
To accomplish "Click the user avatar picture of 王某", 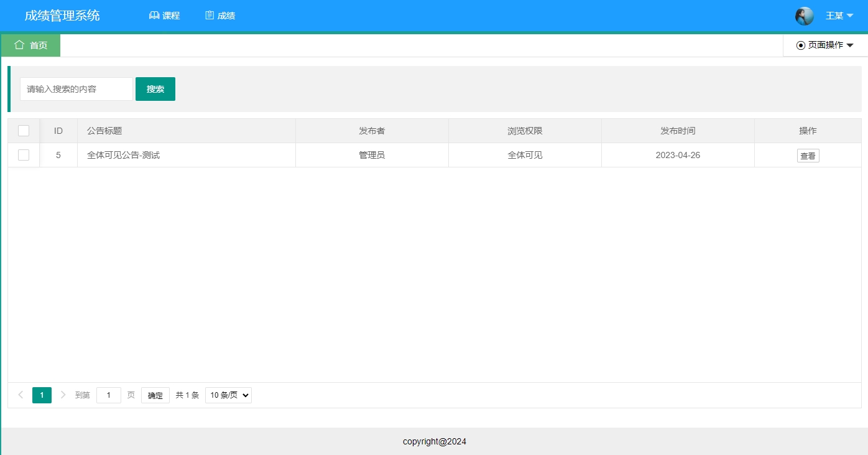I will (x=805, y=16).
